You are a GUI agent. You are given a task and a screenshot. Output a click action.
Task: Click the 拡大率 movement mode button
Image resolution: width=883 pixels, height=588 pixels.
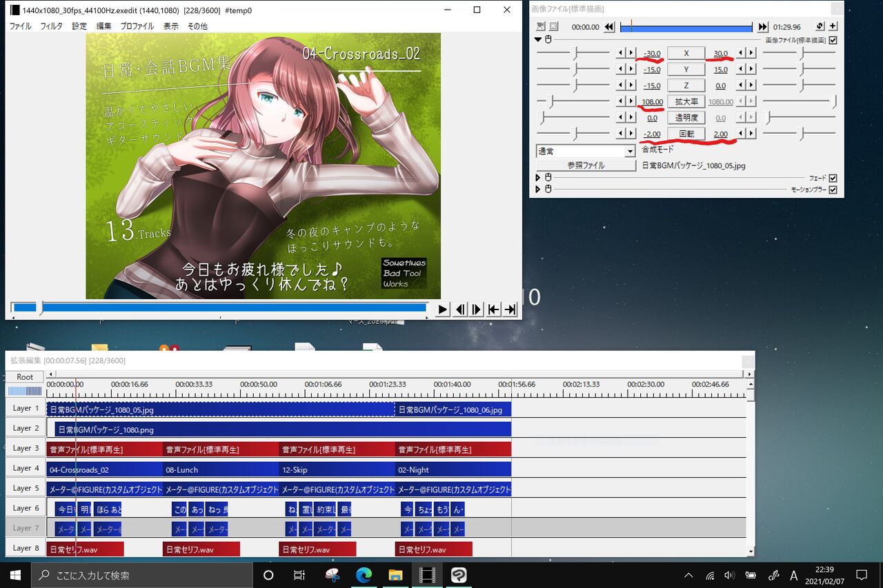pos(686,101)
